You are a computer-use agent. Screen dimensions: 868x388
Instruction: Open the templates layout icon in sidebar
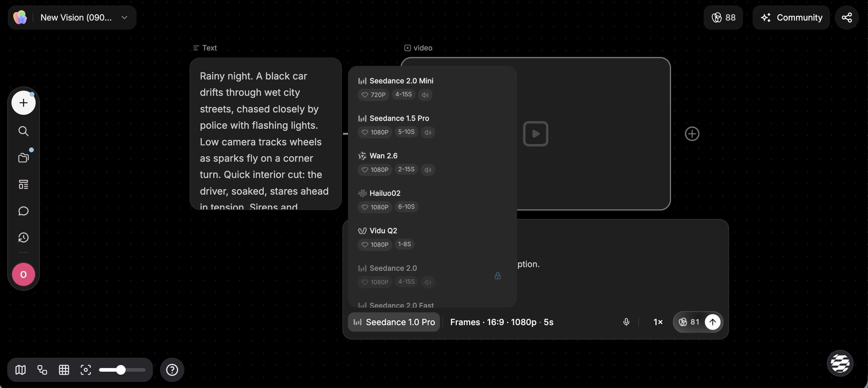coord(23,184)
